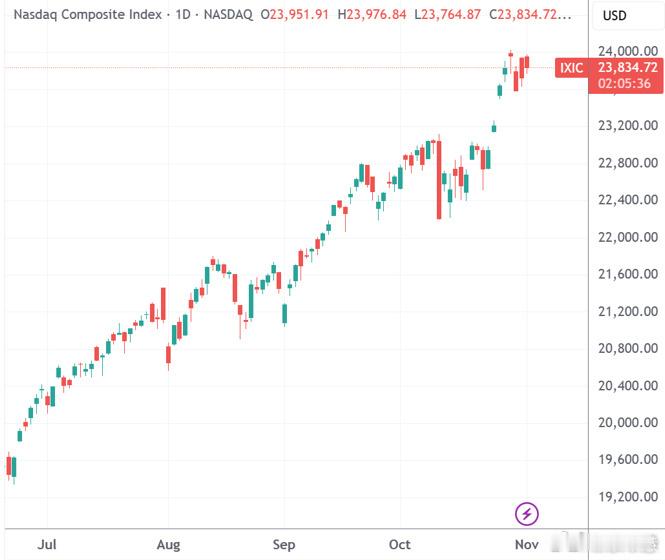Image resolution: width=665 pixels, height=560 pixels.
Task: Click the high value H23,976.84
Action: point(372,15)
